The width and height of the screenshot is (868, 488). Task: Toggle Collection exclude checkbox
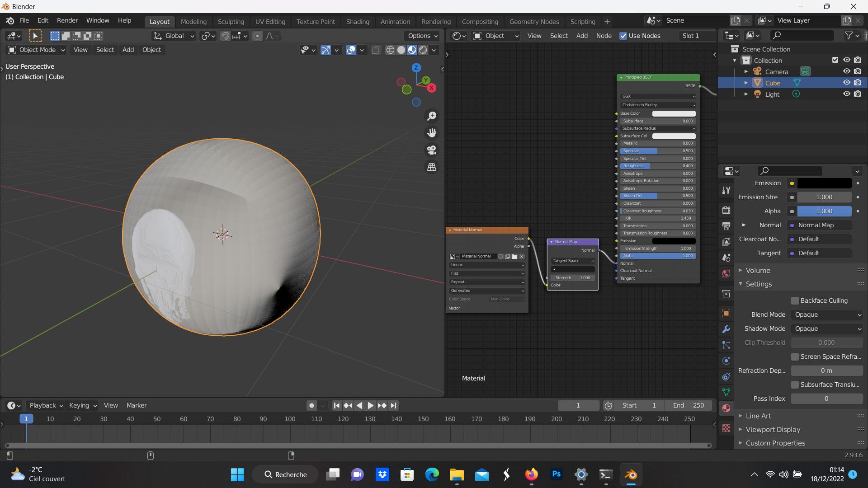point(835,60)
